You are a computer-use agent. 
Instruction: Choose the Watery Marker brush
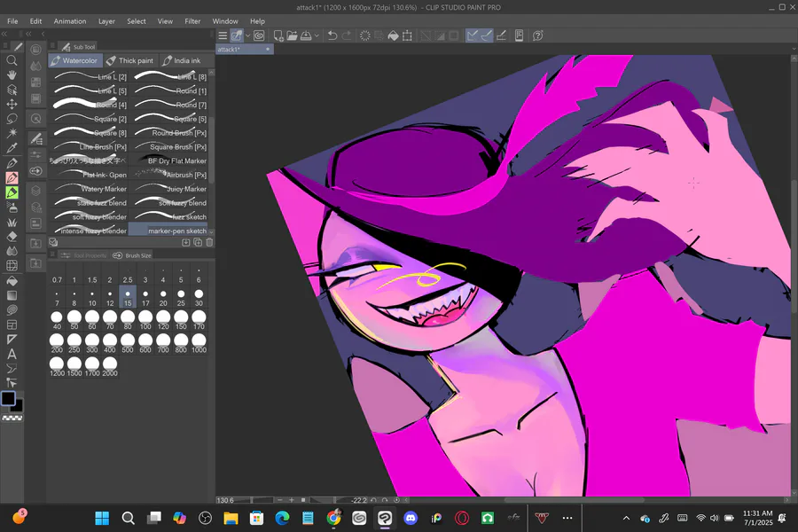pos(89,189)
